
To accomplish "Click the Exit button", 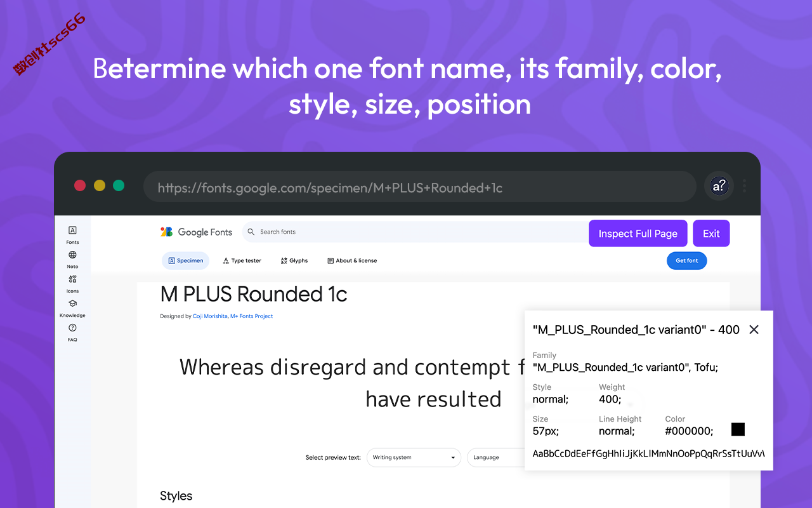I will (x=711, y=234).
